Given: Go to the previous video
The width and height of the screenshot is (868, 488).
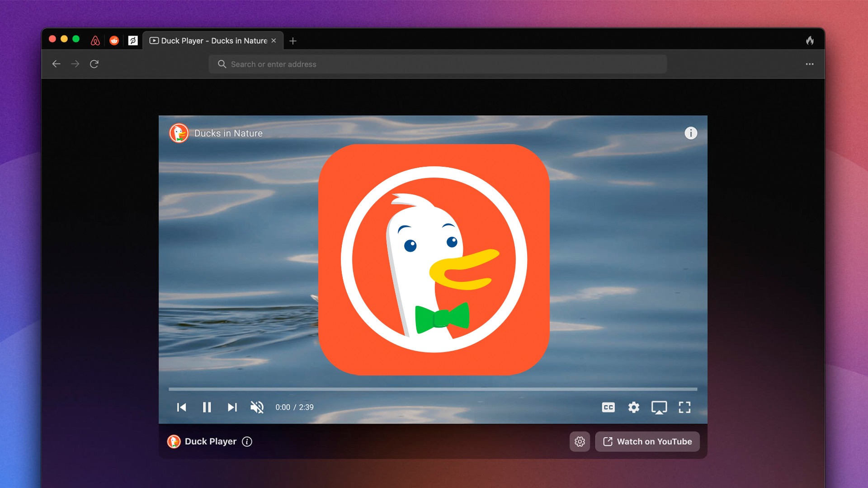Looking at the screenshot, I should tap(181, 407).
